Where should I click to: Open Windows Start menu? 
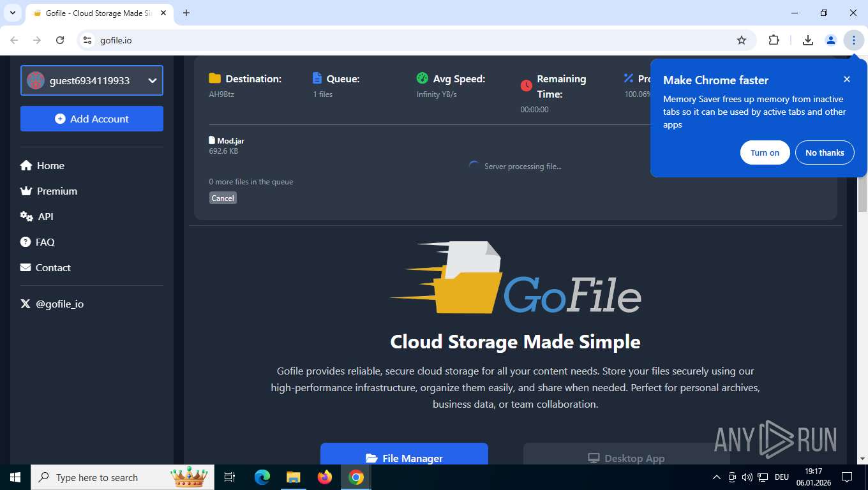pos(15,477)
